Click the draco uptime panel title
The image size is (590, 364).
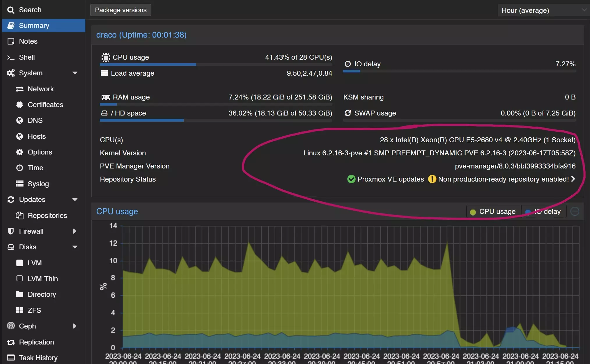coord(141,35)
